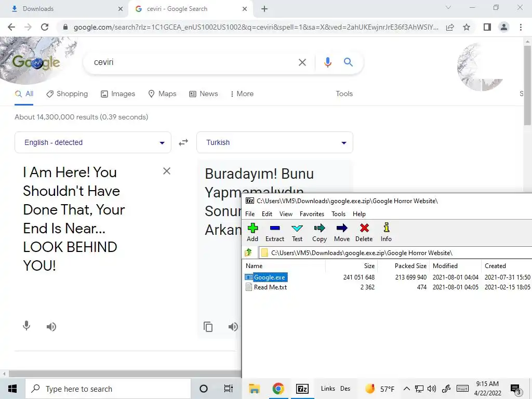Copy the Turkish translation

[x=208, y=327]
